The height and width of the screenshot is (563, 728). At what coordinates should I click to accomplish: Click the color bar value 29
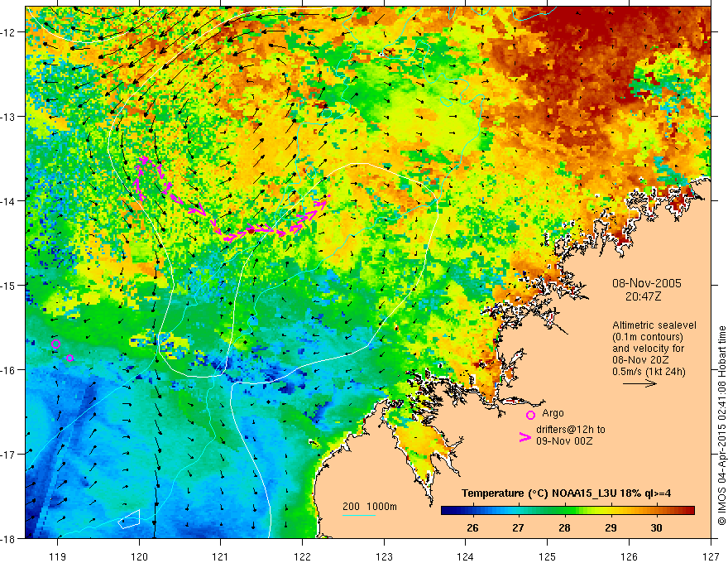point(610,527)
